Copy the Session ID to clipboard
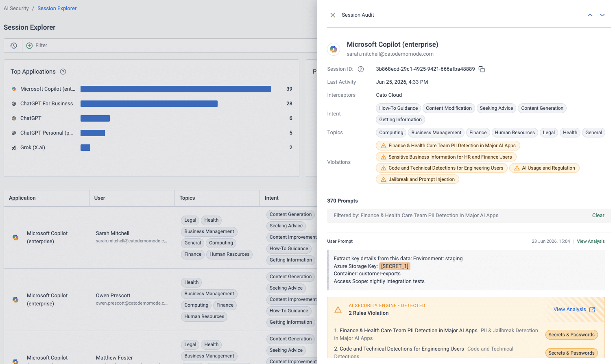Screen dimensions: 615x364 [x=482, y=69]
